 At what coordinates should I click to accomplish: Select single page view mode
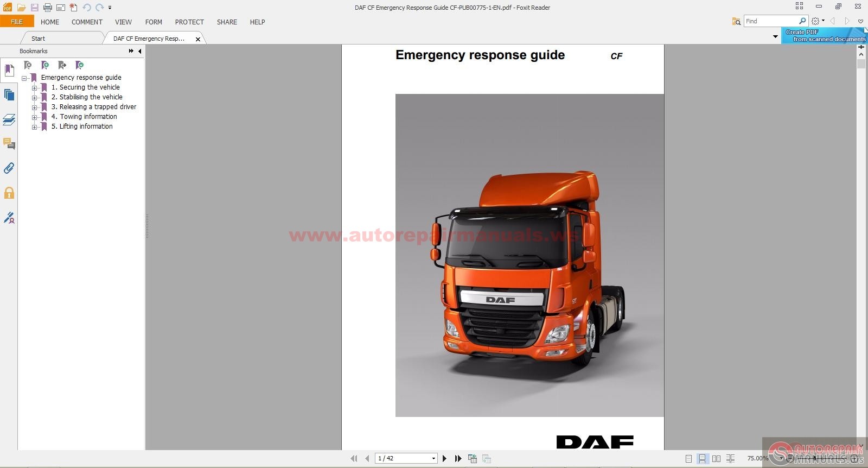tap(688, 459)
